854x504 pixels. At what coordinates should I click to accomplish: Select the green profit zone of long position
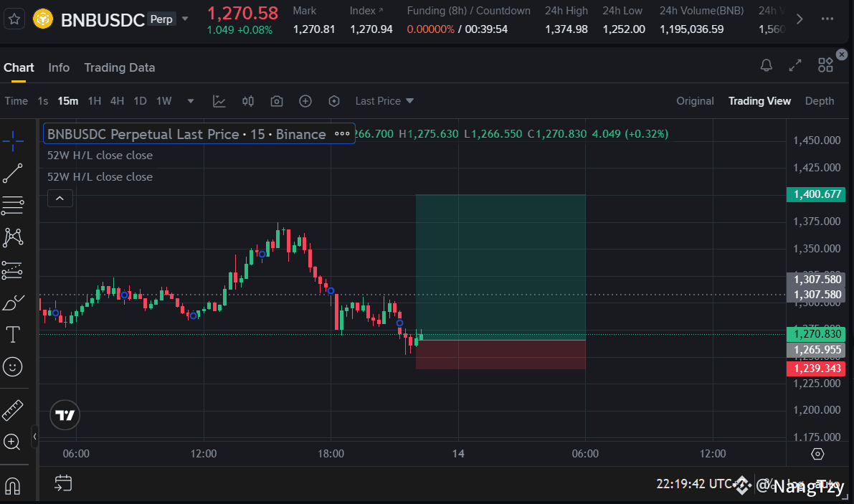[500, 267]
